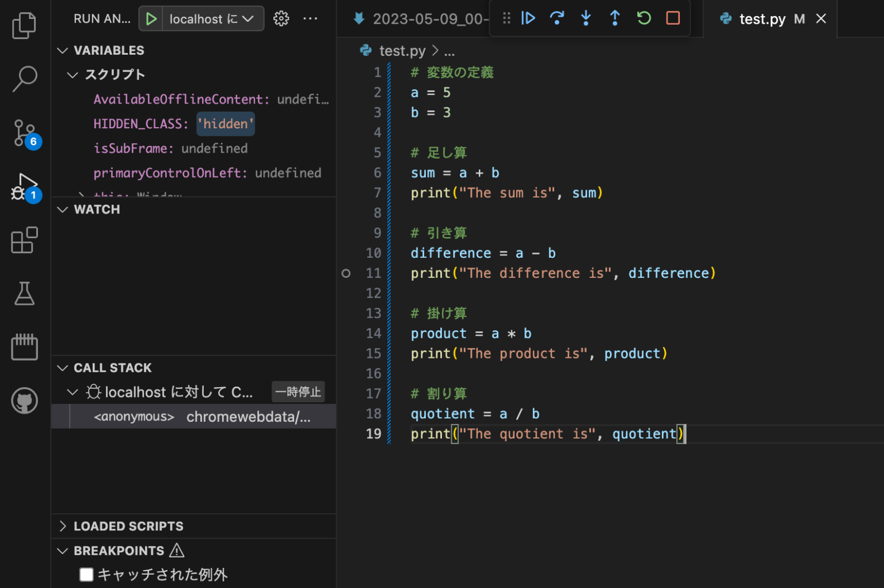Open the Search view icon
The height and width of the screenshot is (588, 884).
click(24, 79)
